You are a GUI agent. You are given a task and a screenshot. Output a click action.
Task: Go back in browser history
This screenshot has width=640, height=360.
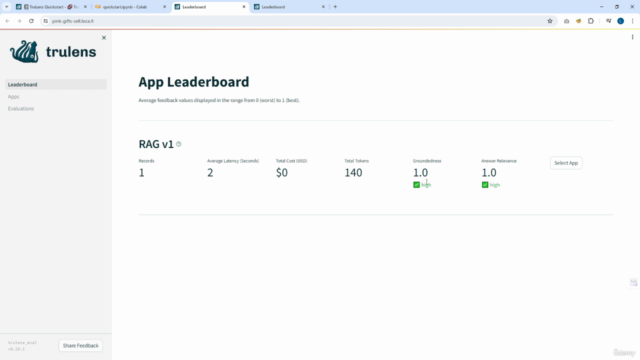coord(7,21)
